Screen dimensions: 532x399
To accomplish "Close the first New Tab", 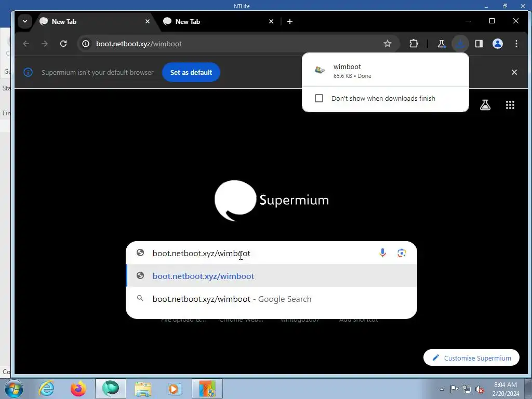I will pos(147,21).
